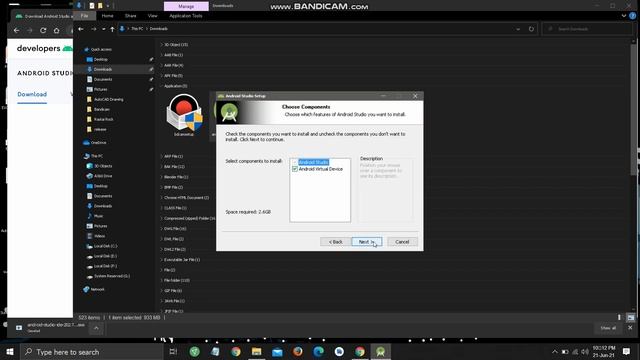Screen dimensions: 640x360
Task: Click Android Studio setup taskbar icon
Action: pos(380,352)
